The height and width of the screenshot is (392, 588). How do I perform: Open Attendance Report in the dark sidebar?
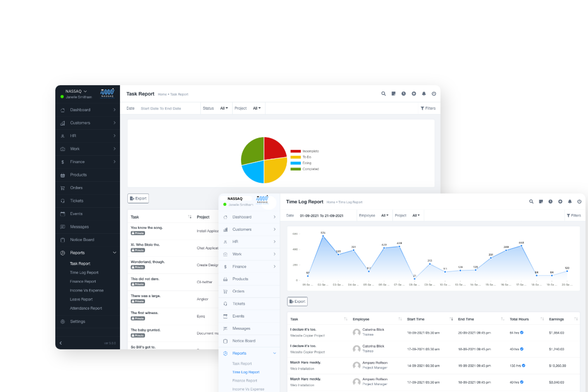tap(86, 308)
